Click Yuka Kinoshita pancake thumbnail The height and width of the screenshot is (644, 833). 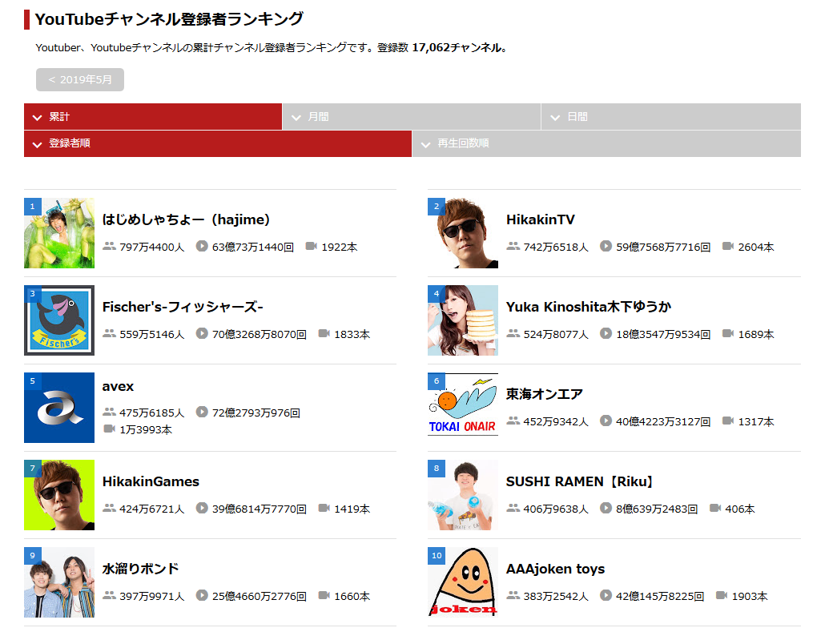463,320
